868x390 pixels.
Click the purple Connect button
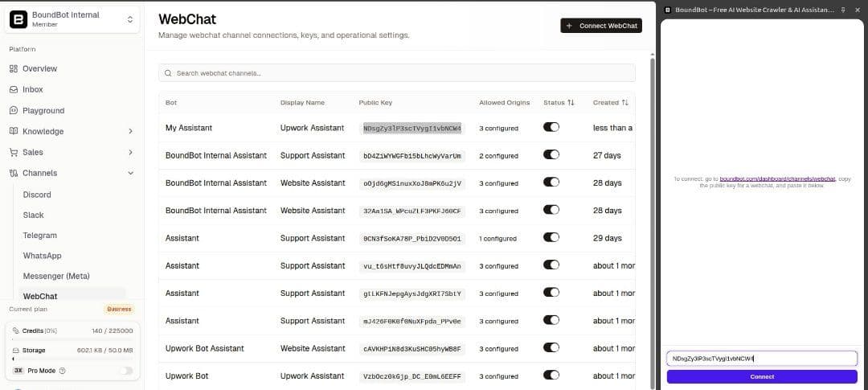(762, 376)
